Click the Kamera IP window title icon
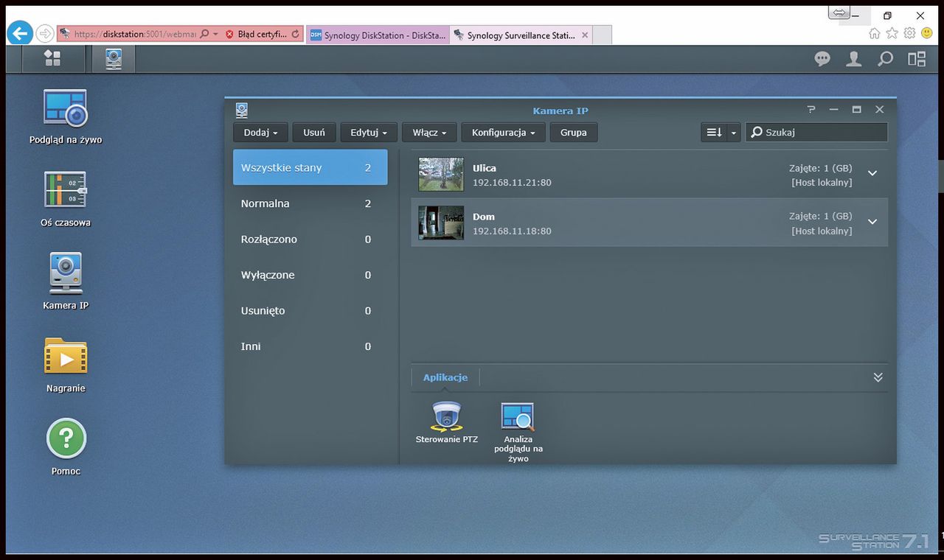944x560 pixels. click(242, 111)
